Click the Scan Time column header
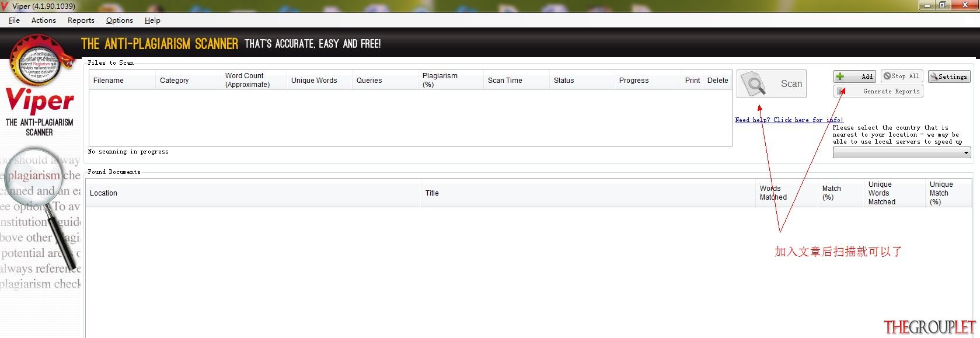Viewport: 980px width, 338px height. pyautogui.click(x=517, y=81)
